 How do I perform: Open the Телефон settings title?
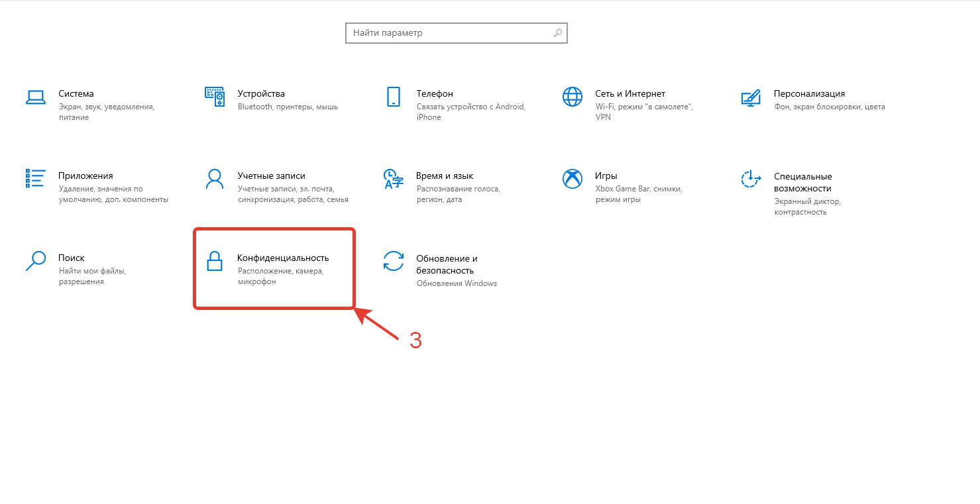click(x=435, y=93)
